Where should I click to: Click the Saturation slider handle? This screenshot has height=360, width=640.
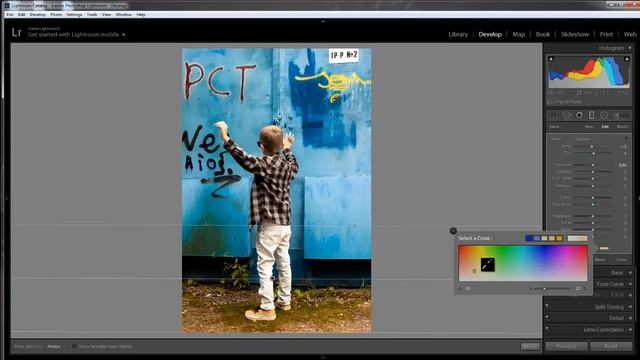593,204
